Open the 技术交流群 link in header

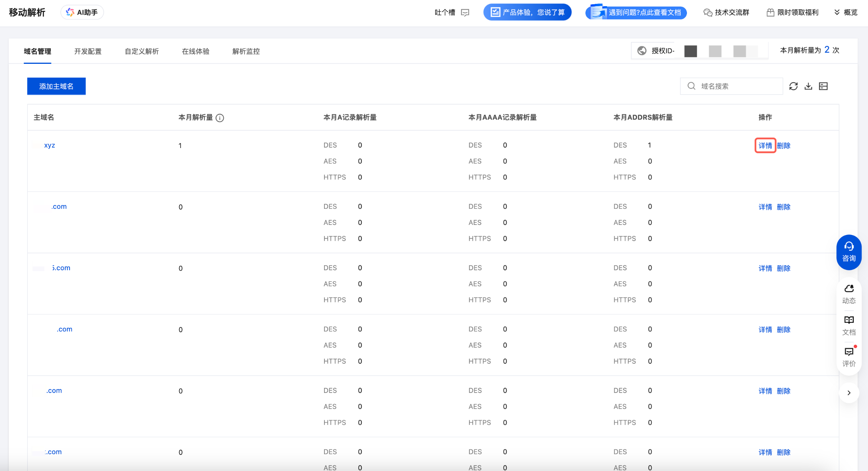[x=727, y=12]
